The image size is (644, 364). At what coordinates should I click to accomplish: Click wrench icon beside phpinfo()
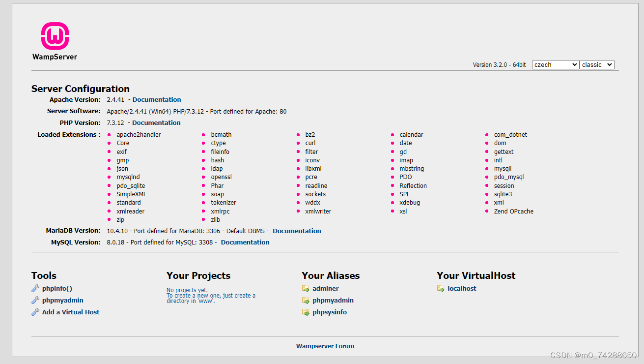tap(35, 289)
